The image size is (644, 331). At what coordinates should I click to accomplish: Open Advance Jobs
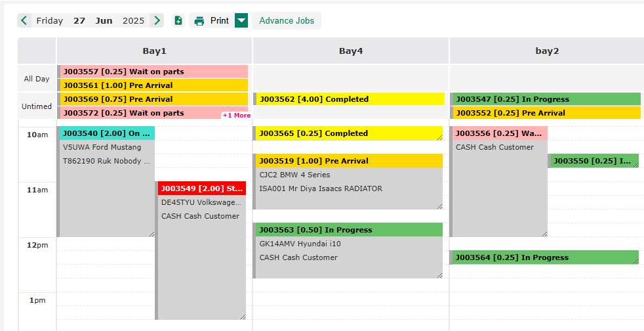coord(287,20)
